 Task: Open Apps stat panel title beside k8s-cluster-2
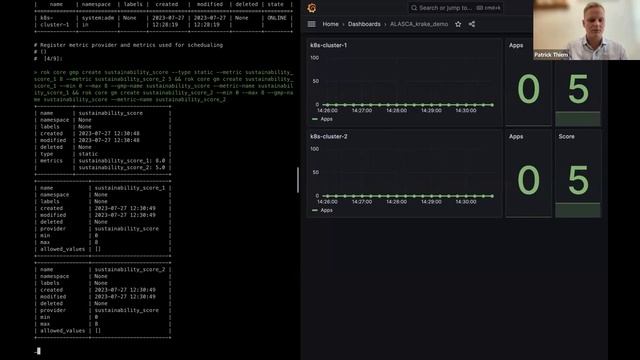[516, 136]
